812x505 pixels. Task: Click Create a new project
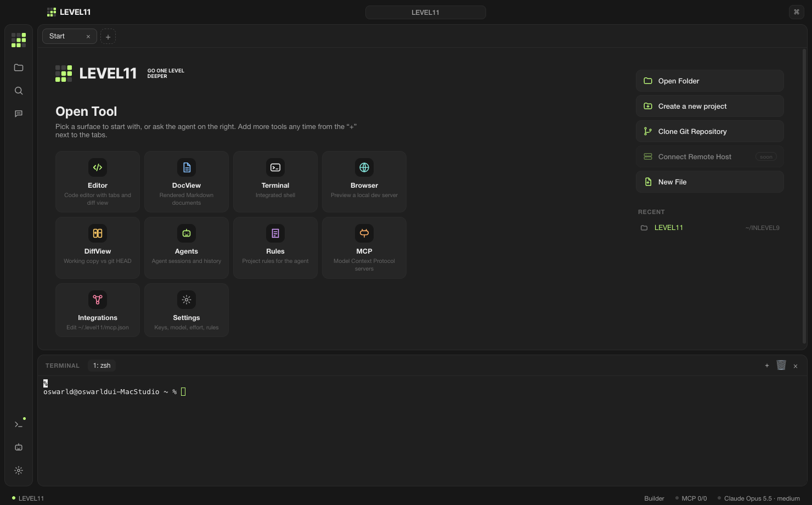tap(710, 106)
